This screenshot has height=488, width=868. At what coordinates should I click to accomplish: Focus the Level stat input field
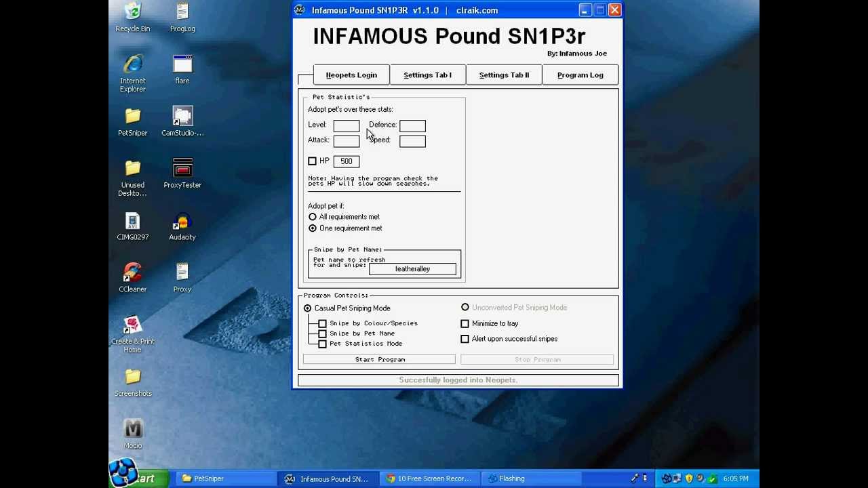point(347,125)
